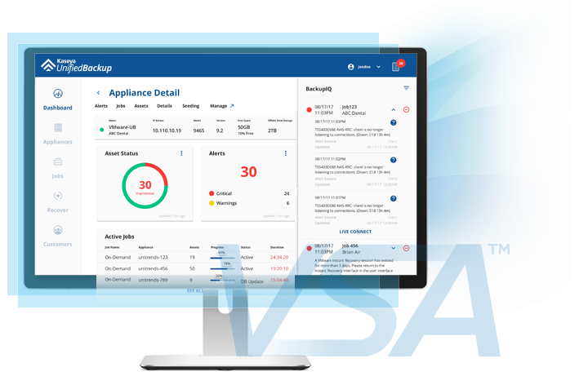Open the Appliances sidebar icon

coord(58,128)
